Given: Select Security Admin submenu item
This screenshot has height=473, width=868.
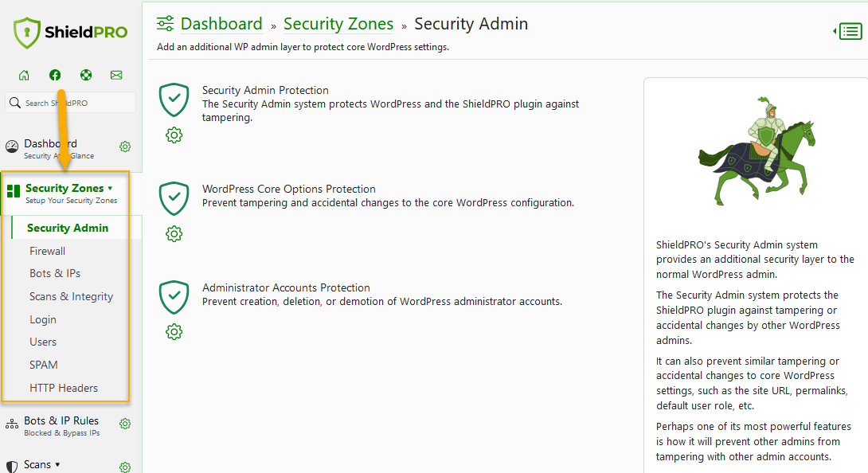Looking at the screenshot, I should (x=68, y=229).
